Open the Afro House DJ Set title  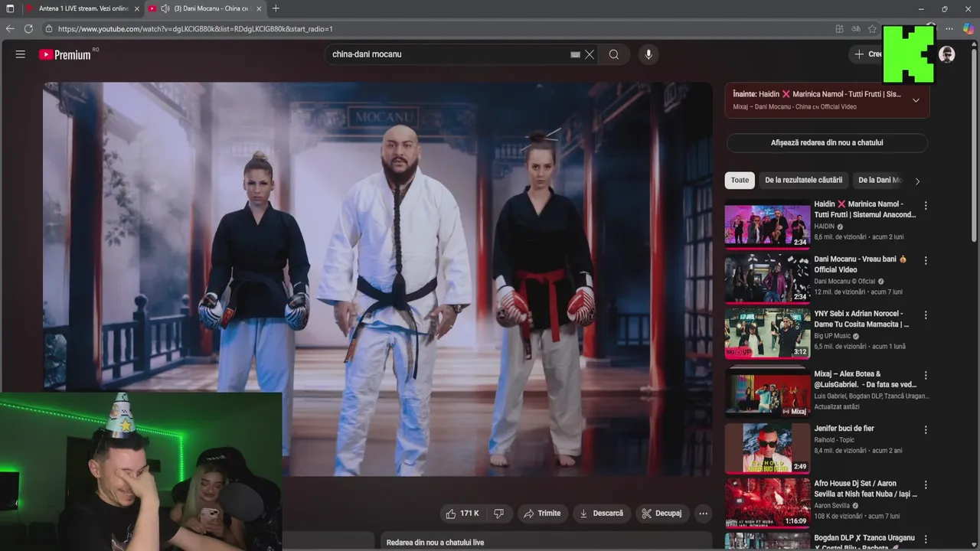click(x=865, y=489)
